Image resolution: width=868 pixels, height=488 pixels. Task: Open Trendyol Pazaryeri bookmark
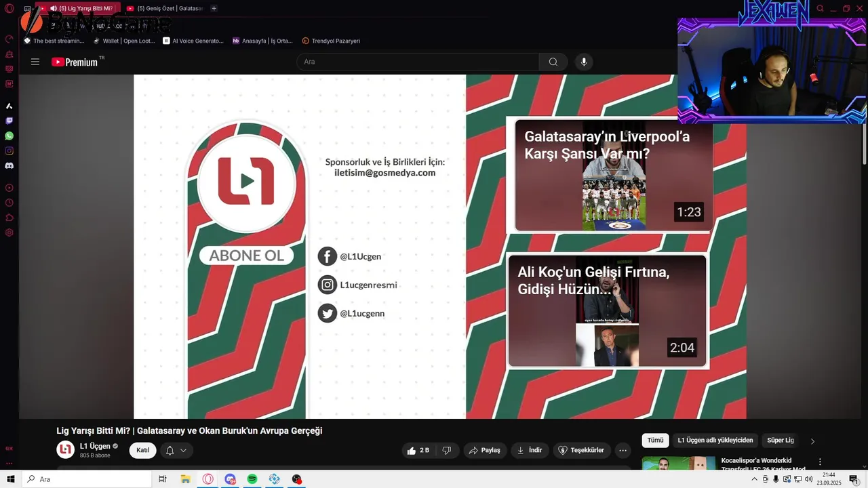tap(331, 41)
